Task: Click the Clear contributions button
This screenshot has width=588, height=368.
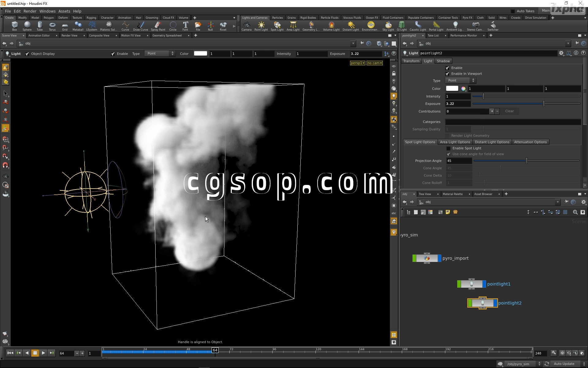Action: [x=509, y=111]
